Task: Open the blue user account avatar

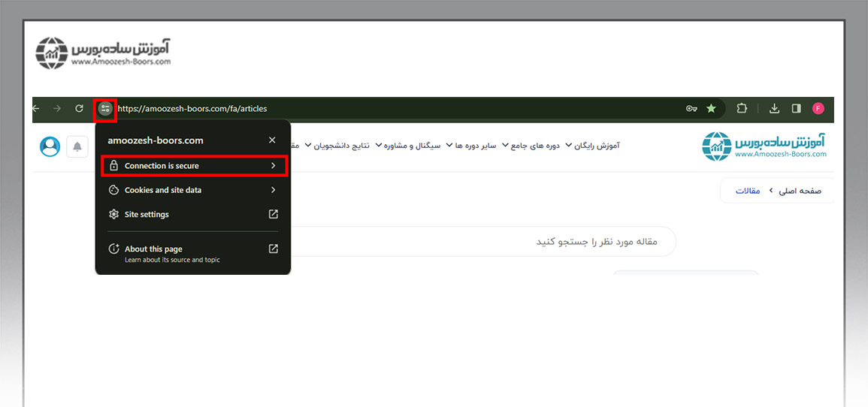Action: [50, 146]
